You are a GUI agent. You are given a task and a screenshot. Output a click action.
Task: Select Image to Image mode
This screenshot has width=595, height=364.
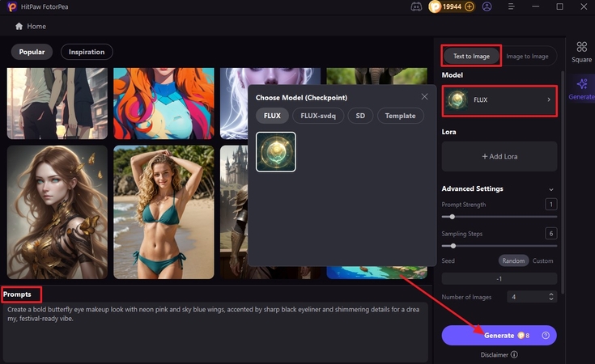pyautogui.click(x=527, y=56)
